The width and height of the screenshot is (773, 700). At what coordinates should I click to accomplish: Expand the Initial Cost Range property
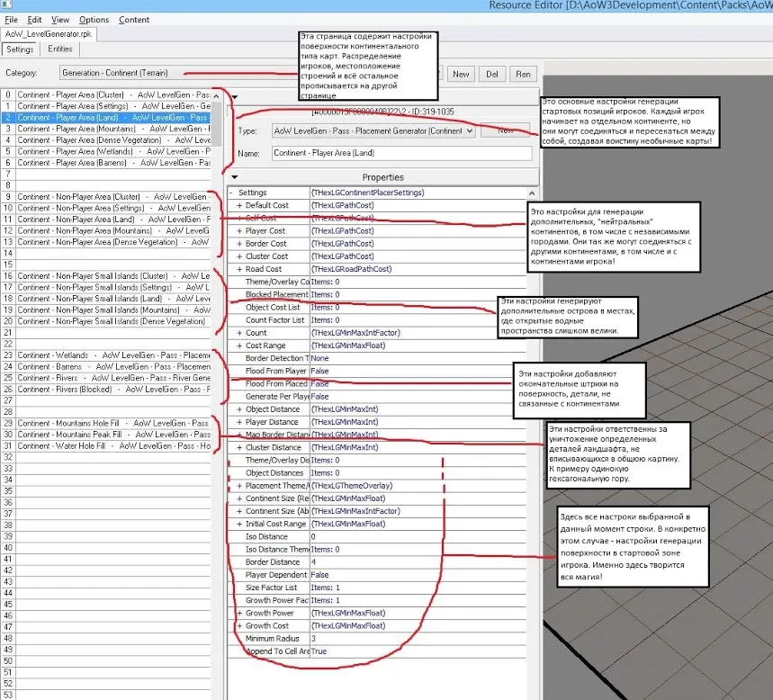[239, 524]
